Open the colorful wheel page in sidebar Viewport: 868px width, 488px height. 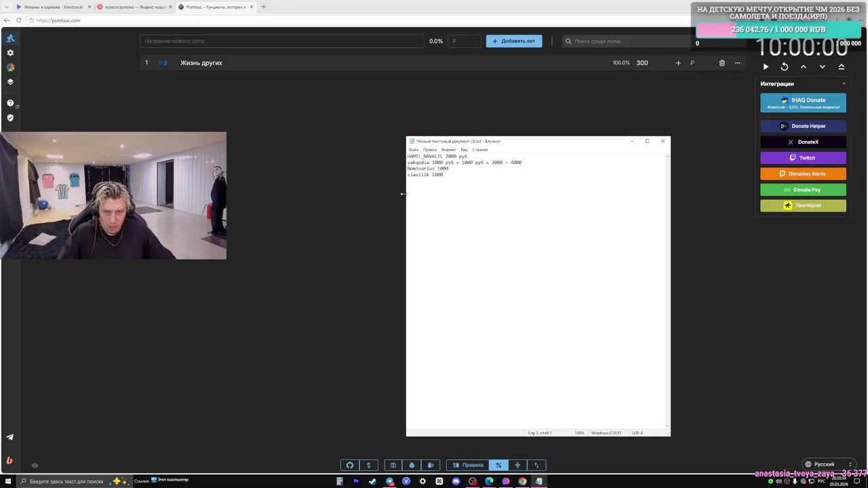pyautogui.click(x=10, y=68)
